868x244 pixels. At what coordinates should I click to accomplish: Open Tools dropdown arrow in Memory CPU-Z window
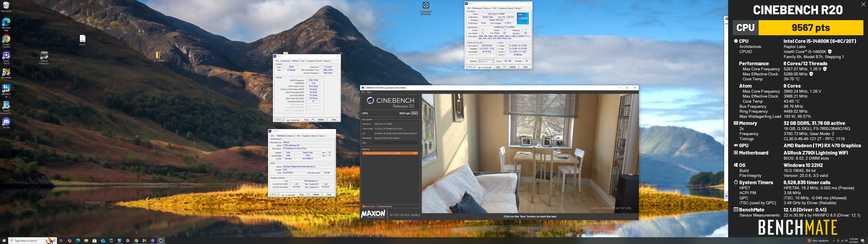pyautogui.click(x=313, y=120)
